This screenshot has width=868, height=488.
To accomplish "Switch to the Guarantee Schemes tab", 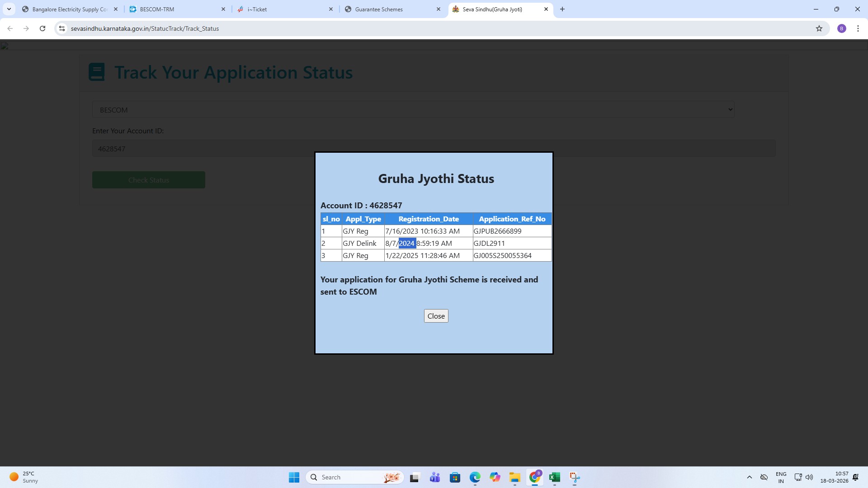I will 389,9.
